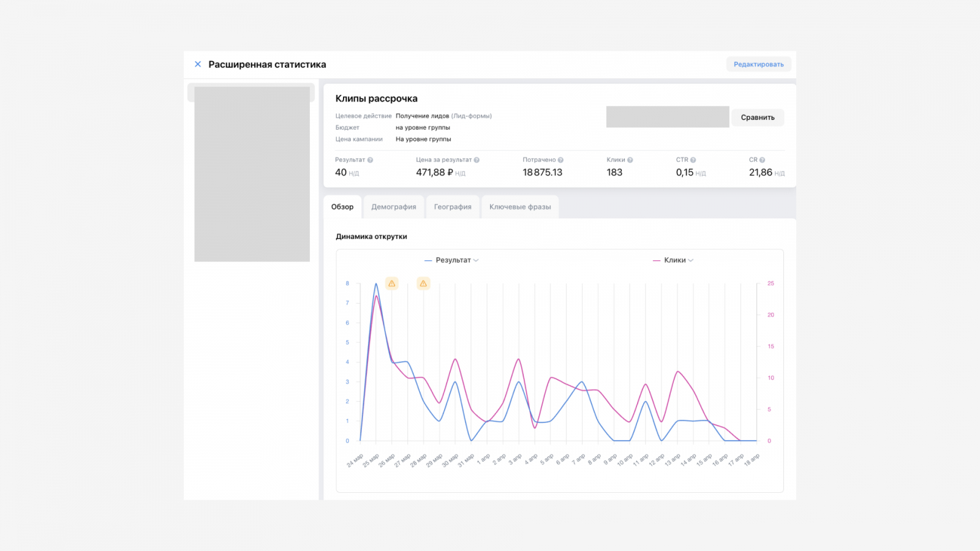Select the Ключевые фразы tab

click(520, 207)
